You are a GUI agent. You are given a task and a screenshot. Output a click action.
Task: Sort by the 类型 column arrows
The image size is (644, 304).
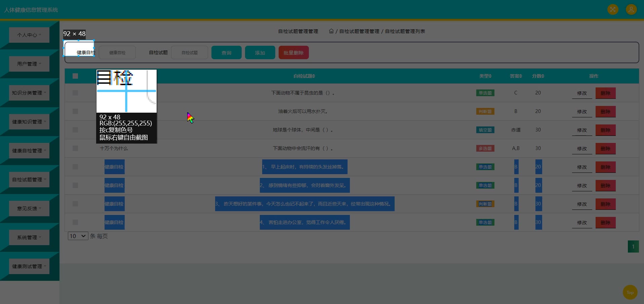[x=490, y=76]
